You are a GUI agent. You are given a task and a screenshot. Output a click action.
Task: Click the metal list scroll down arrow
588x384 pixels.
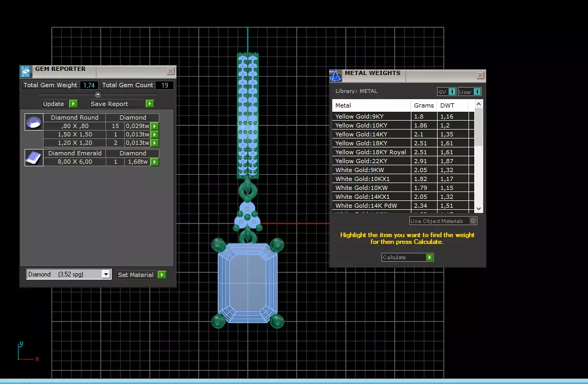pyautogui.click(x=478, y=208)
